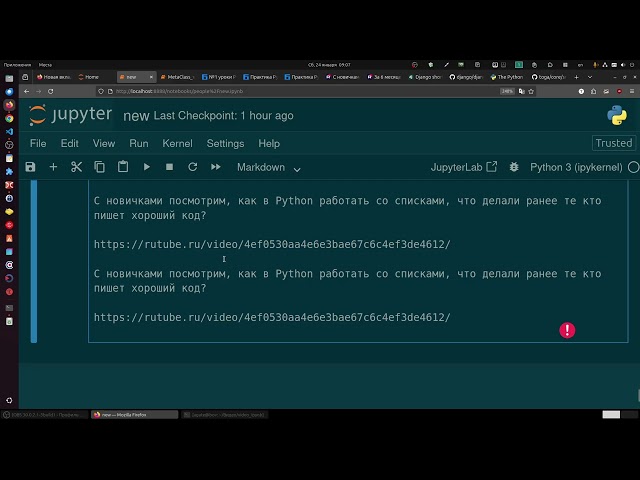Open the File menu
The width and height of the screenshot is (640, 480).
[38, 143]
